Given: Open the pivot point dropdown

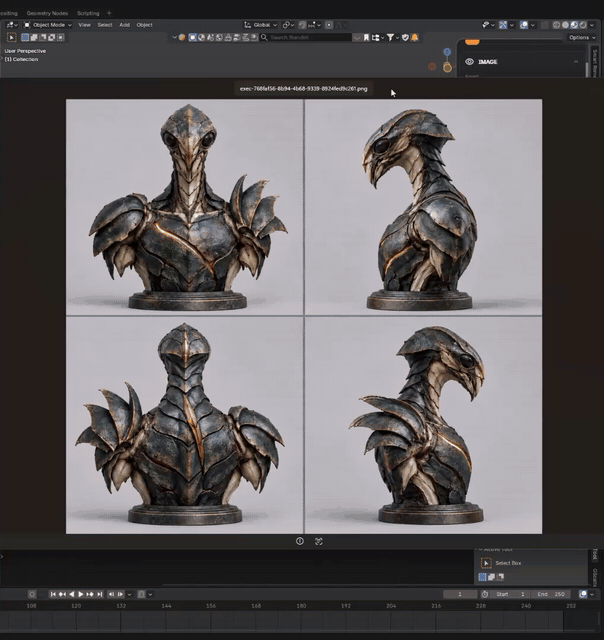Looking at the screenshot, I should click(288, 25).
